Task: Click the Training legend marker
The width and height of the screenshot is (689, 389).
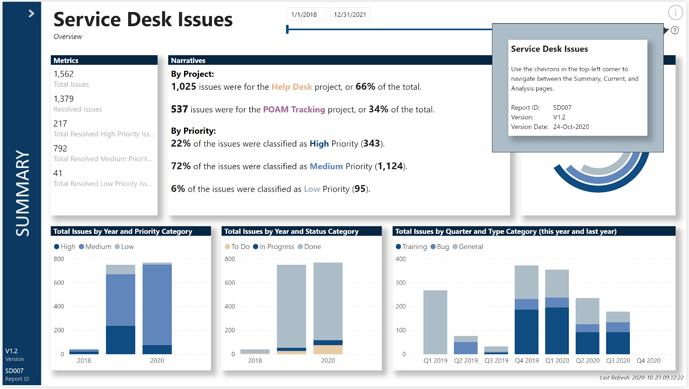Action: 398,247
